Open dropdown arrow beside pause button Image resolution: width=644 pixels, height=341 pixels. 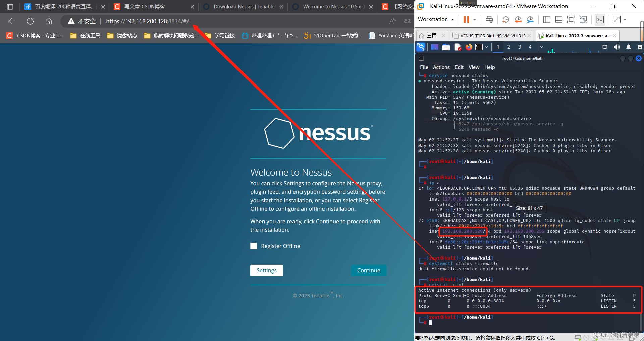[x=475, y=19]
